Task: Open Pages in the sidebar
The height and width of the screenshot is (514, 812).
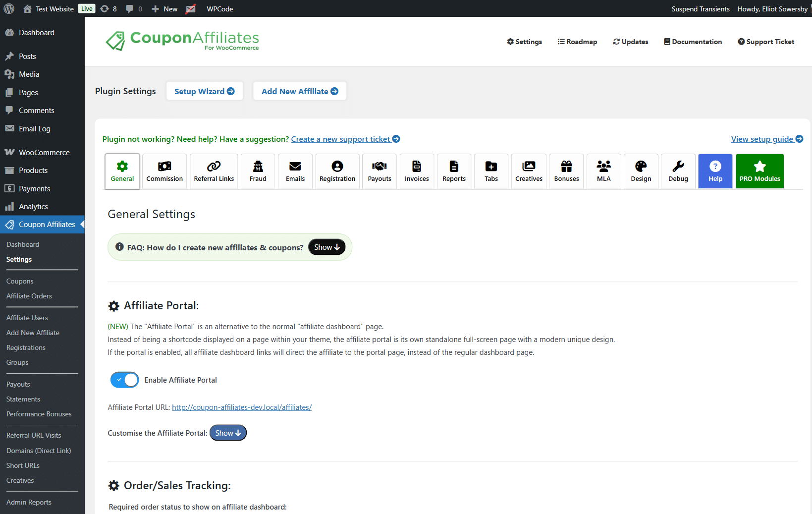Action: [x=42, y=93]
